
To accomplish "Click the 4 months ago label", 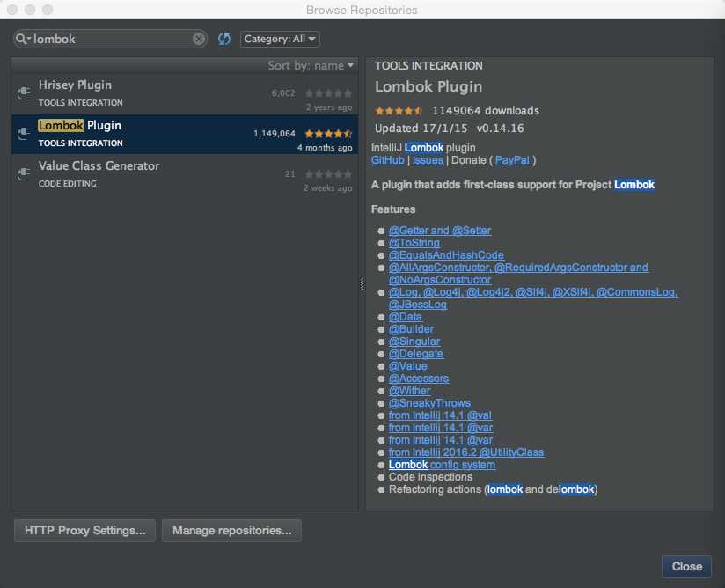I will (x=325, y=148).
